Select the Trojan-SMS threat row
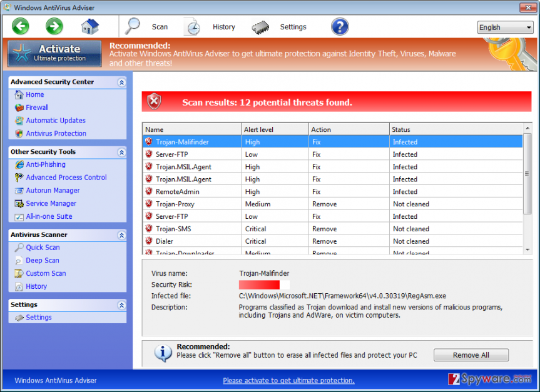Screen dimensions: 540x392 333,229
